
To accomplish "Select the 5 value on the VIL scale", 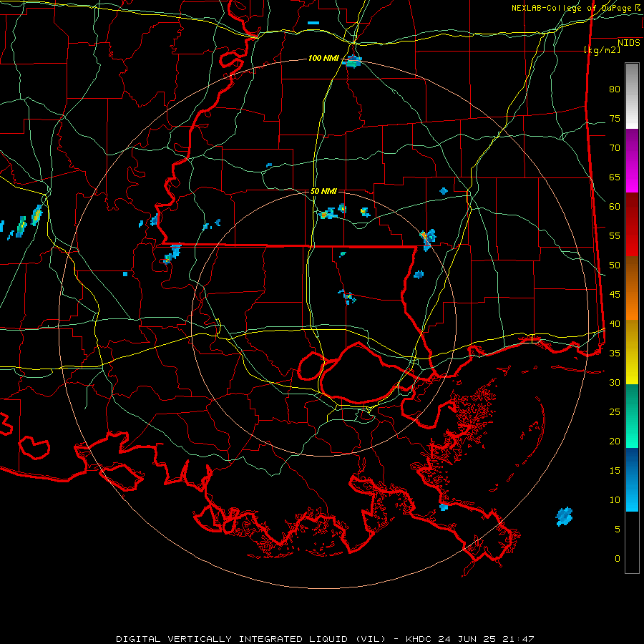I will point(618,530).
